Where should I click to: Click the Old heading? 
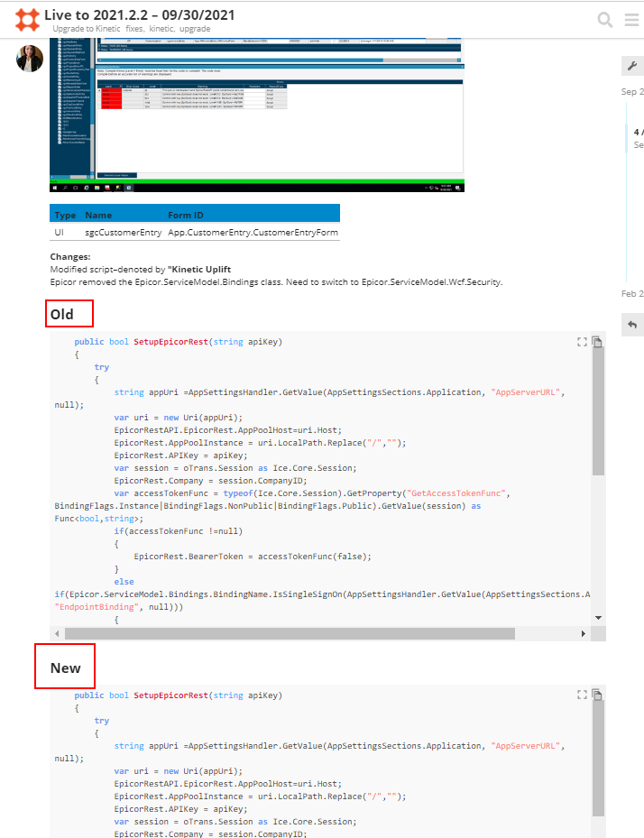(62, 314)
